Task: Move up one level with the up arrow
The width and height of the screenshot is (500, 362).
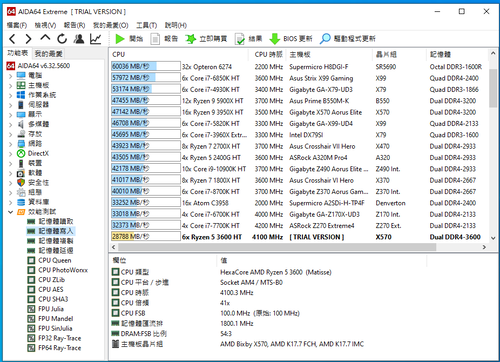Action: pos(45,38)
